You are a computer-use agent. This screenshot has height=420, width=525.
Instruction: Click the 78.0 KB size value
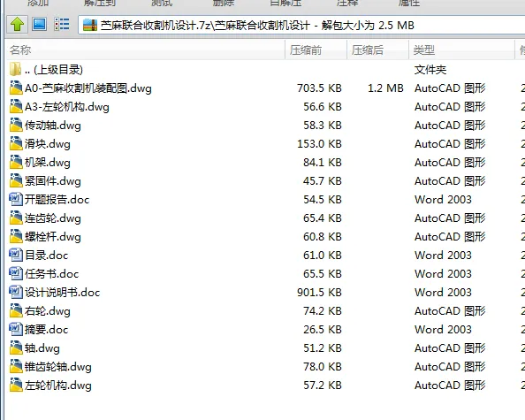point(323,367)
